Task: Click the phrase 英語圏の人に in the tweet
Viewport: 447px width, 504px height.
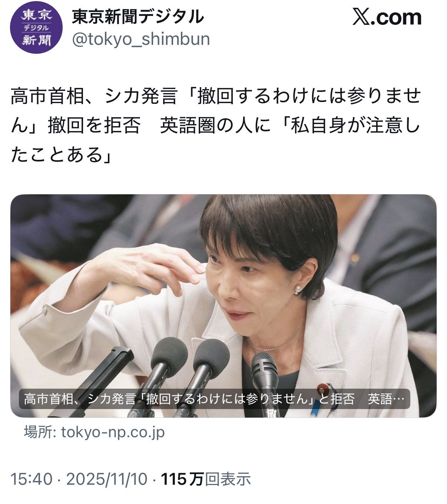Action: pos(215,126)
